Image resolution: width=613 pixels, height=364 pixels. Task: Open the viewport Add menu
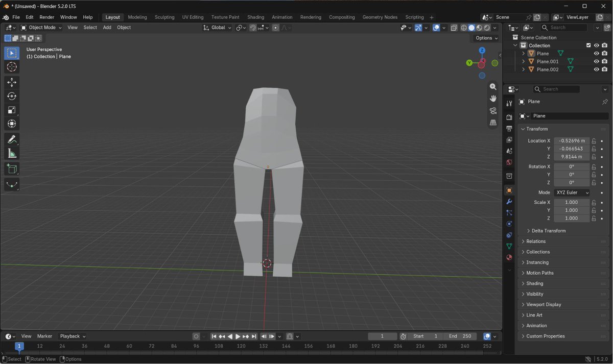click(x=107, y=28)
